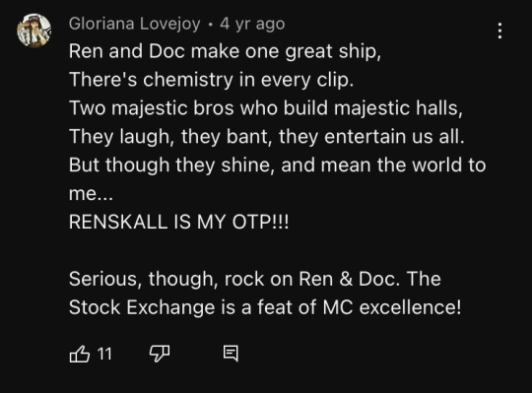Dislike the comment with thumbs down icon
Screen dimensions: 532x393
click(160, 354)
